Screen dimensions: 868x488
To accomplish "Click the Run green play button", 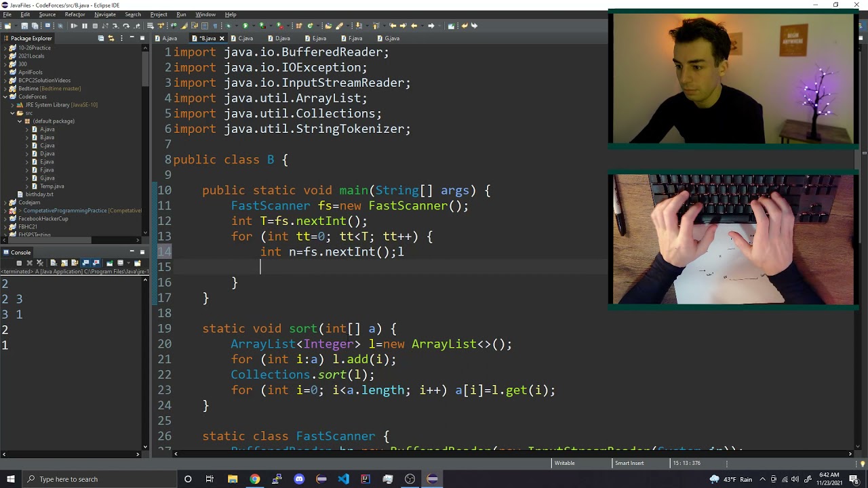I will (x=245, y=26).
